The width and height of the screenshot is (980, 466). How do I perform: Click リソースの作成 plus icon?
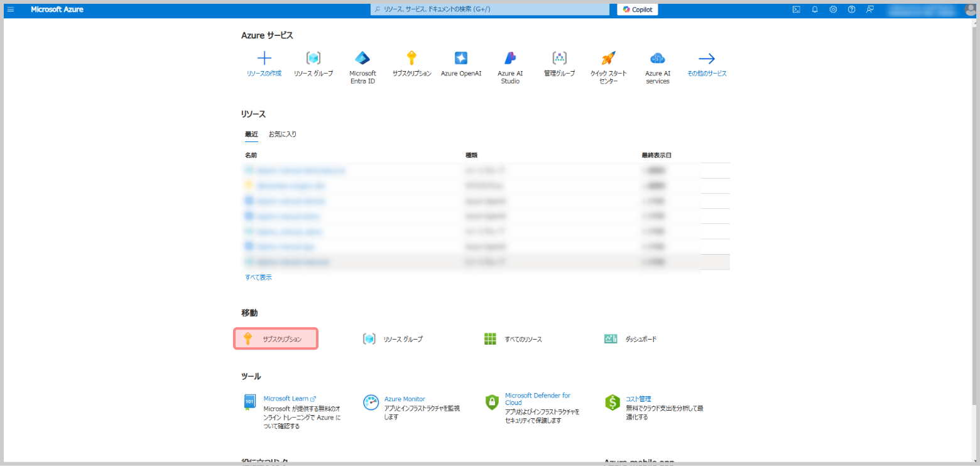point(264,58)
